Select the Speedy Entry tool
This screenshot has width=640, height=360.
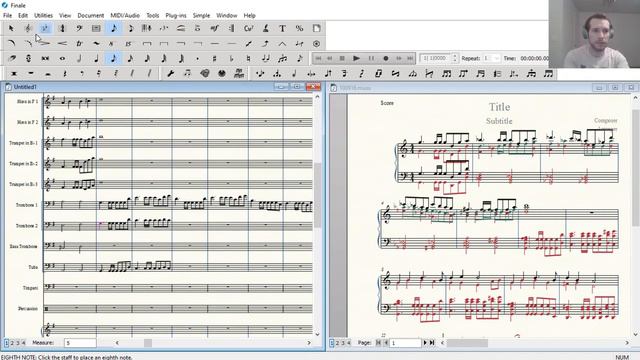click(130, 28)
